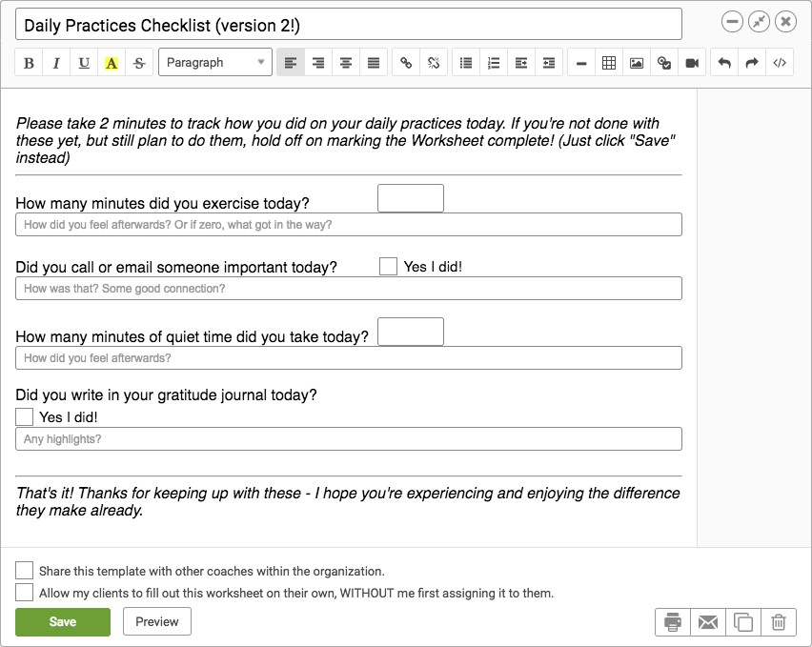Apply yellow text highlight color
This screenshot has width=812, height=647.
(112, 63)
